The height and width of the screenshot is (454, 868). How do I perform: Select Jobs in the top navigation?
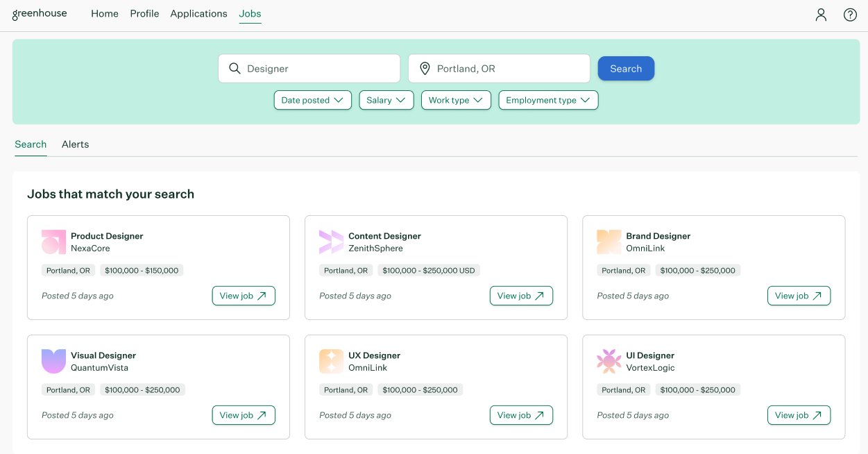click(250, 14)
